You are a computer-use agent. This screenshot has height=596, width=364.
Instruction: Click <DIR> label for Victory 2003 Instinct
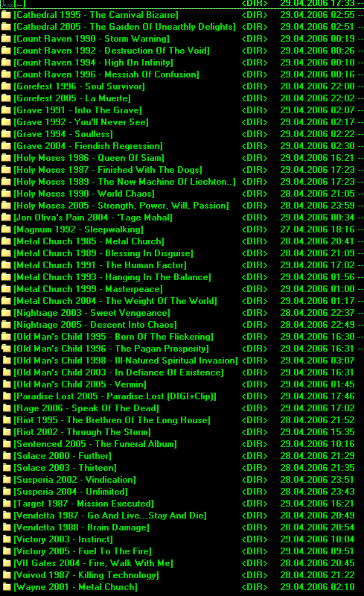pyautogui.click(x=255, y=539)
